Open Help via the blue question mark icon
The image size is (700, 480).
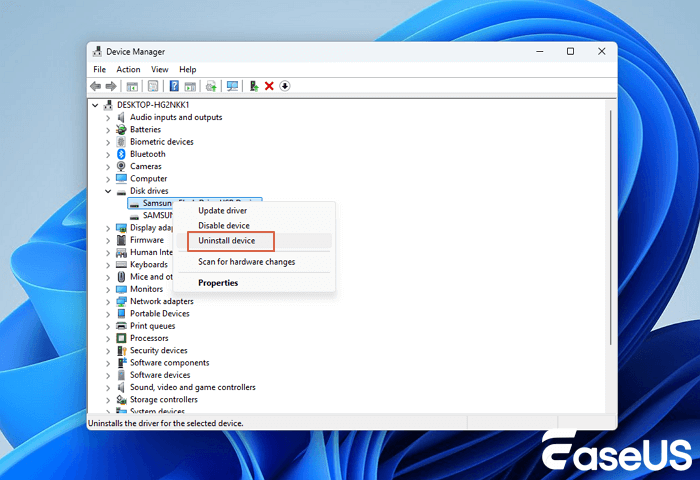tap(174, 86)
